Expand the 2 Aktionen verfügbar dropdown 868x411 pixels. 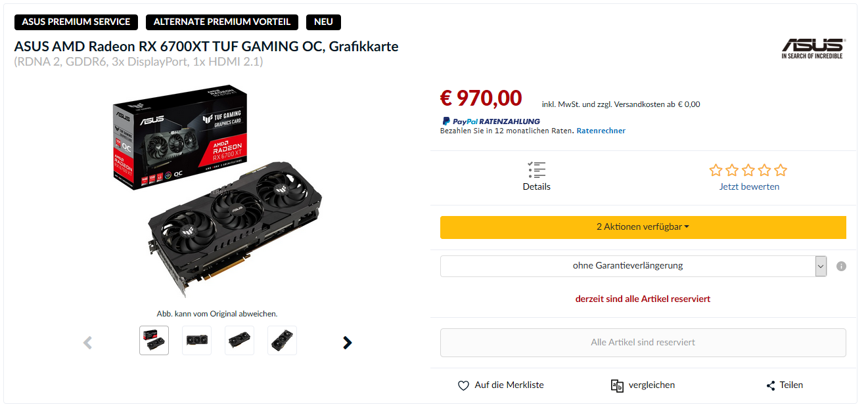(x=643, y=227)
